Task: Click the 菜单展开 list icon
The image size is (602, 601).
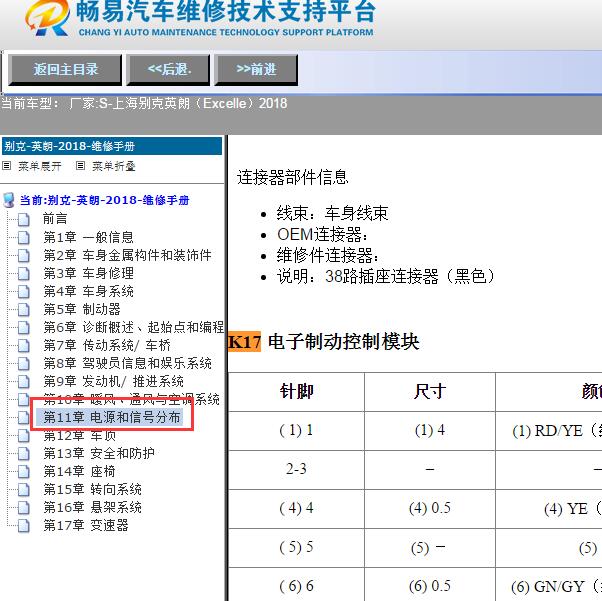Action: pyautogui.click(x=7, y=166)
